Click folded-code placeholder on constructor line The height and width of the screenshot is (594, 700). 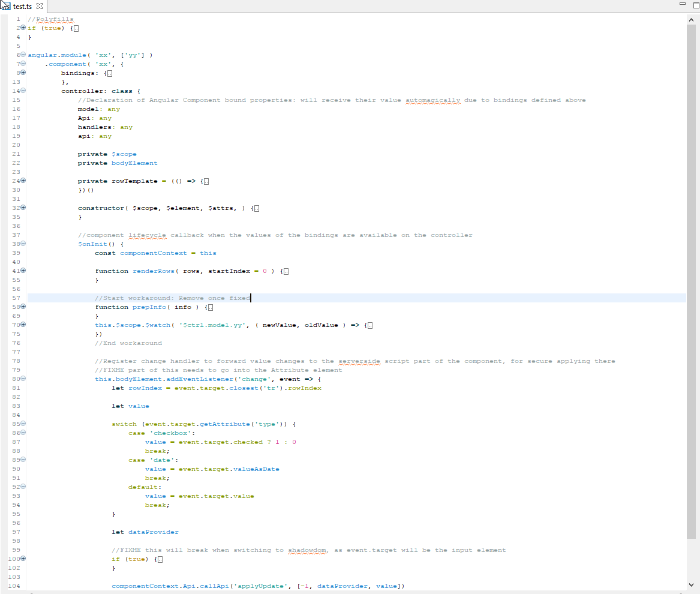point(257,208)
